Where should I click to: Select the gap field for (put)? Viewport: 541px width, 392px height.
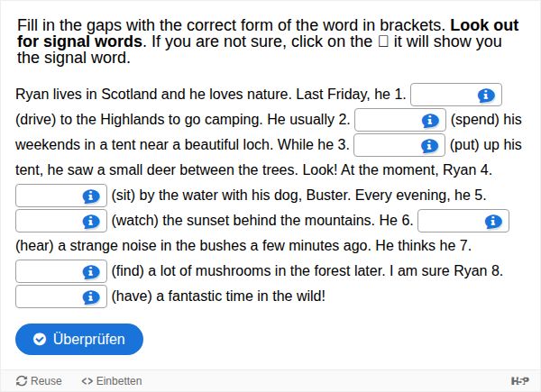[x=388, y=145]
